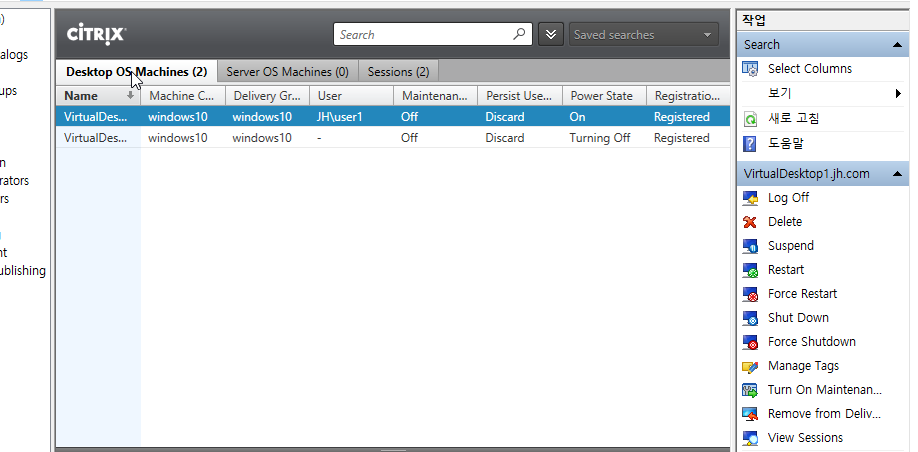Image resolution: width=918 pixels, height=452 pixels.
Task: Switch to Sessions (2) tab
Action: [x=398, y=72]
